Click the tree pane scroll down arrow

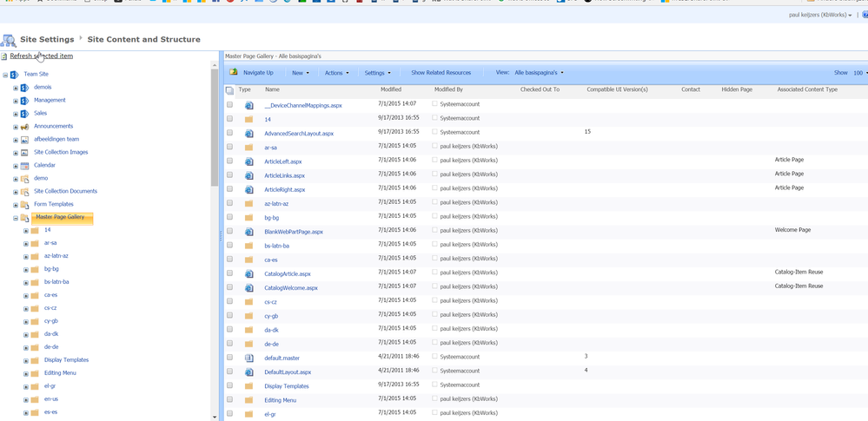pyautogui.click(x=215, y=416)
